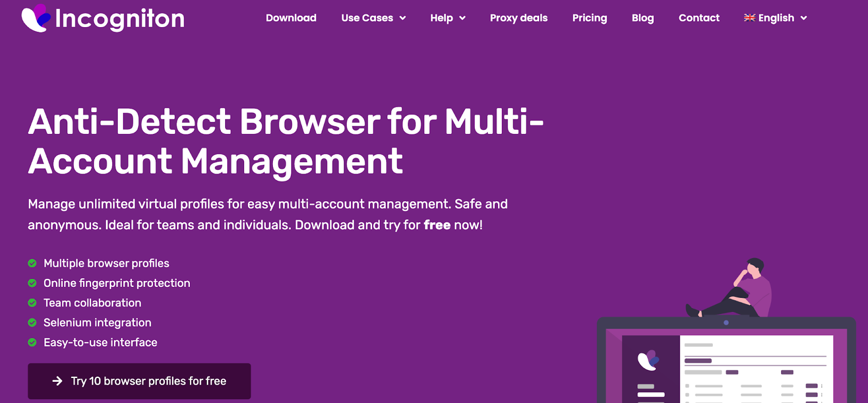868x403 pixels.
Task: Click green checkmark beside Selenium integration
Action: 32,323
